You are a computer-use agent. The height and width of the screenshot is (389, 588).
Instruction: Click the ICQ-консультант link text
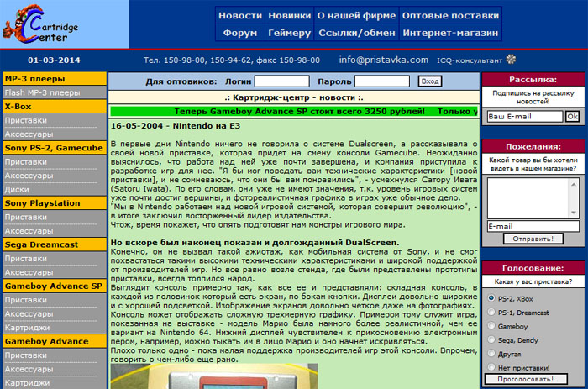coord(469,60)
